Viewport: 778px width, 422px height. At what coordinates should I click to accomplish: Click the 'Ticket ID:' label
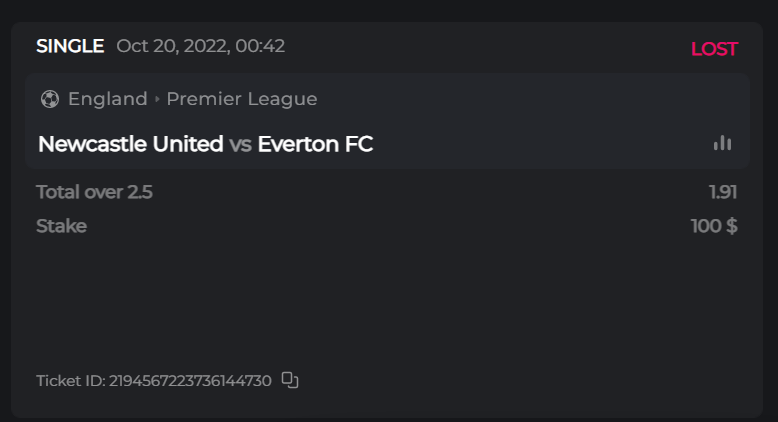pos(70,381)
